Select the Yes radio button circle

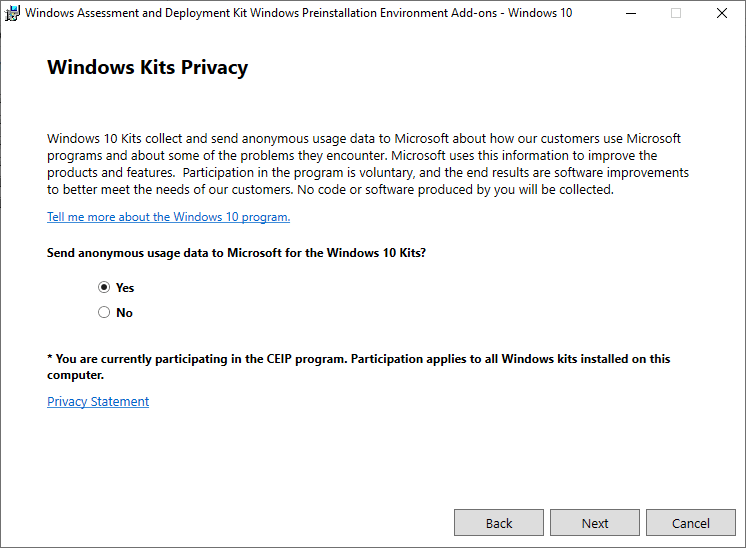(104, 288)
